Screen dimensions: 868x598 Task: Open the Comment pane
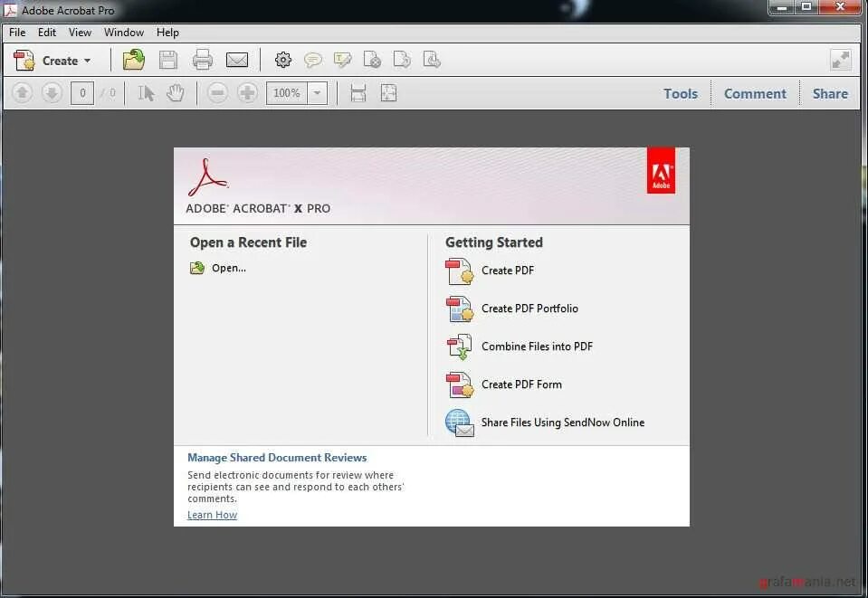pos(755,93)
